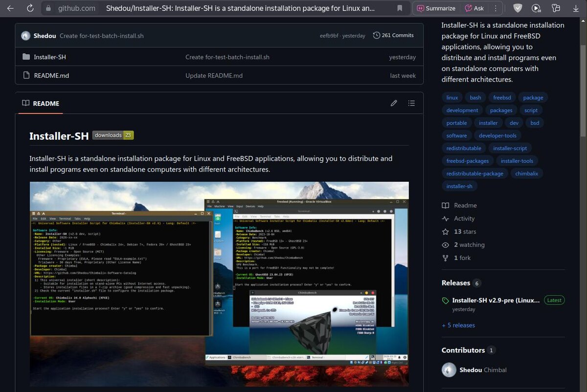
Task: Open the 'software' topic tag
Action: coord(457,135)
